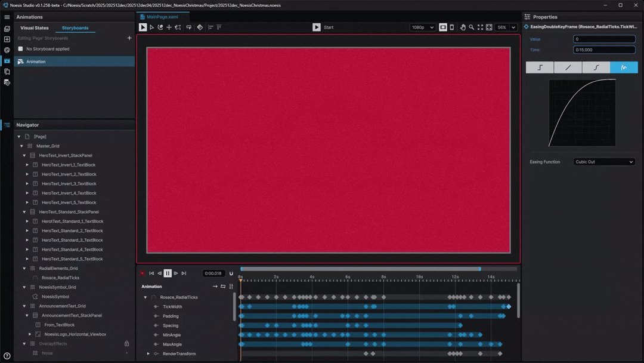Click the sort tracks icon in Animation header
Image resolution: width=644 pixels, height=363 pixels.
[231, 287]
